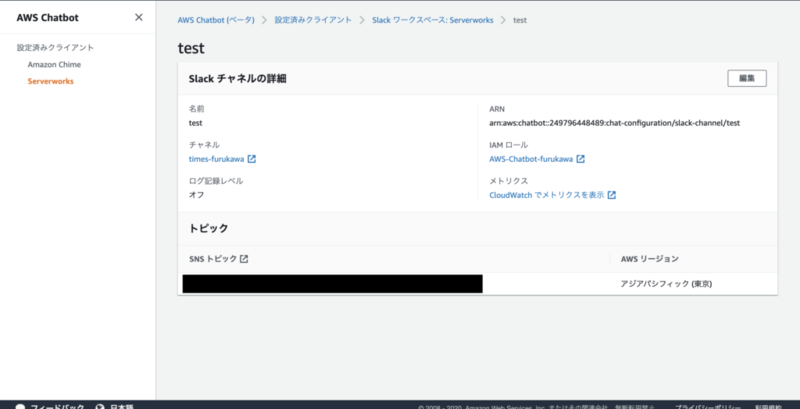Click the IAM ロール label
This screenshot has width=800, height=409.
[509, 145]
